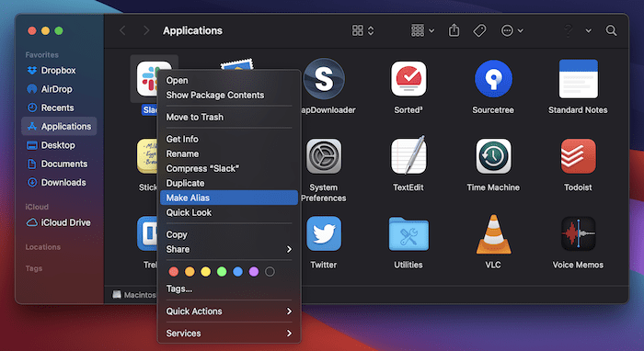
Task: Select the VLC cone icon
Action: (x=493, y=234)
